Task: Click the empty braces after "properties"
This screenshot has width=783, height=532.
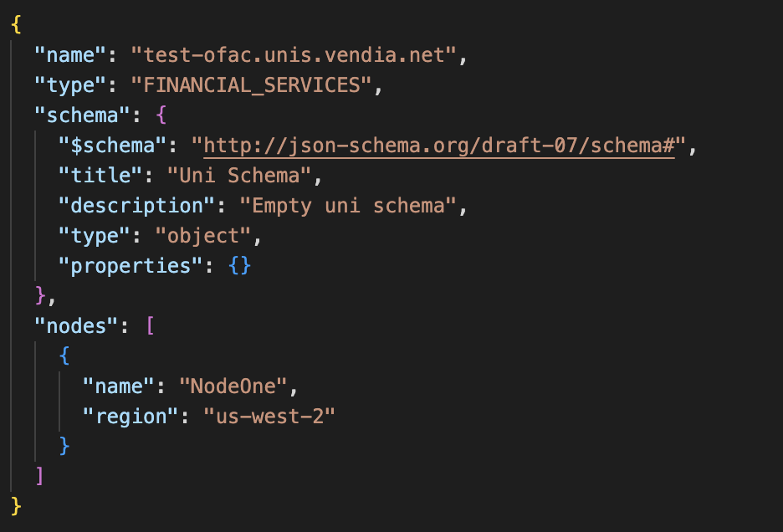Action: coord(239,266)
